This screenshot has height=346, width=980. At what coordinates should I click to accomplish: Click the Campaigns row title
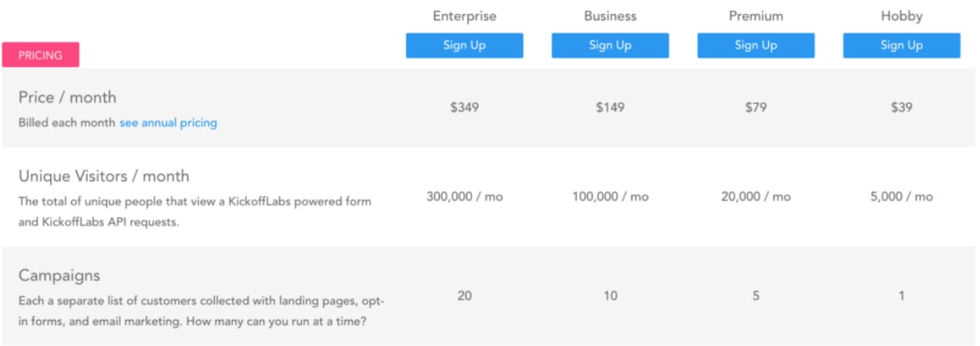pos(59,275)
